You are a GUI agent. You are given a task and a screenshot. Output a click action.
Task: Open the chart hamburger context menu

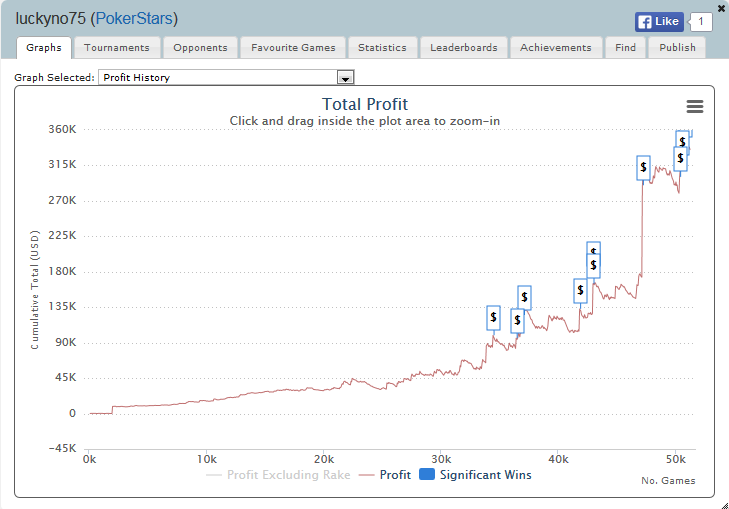695,106
